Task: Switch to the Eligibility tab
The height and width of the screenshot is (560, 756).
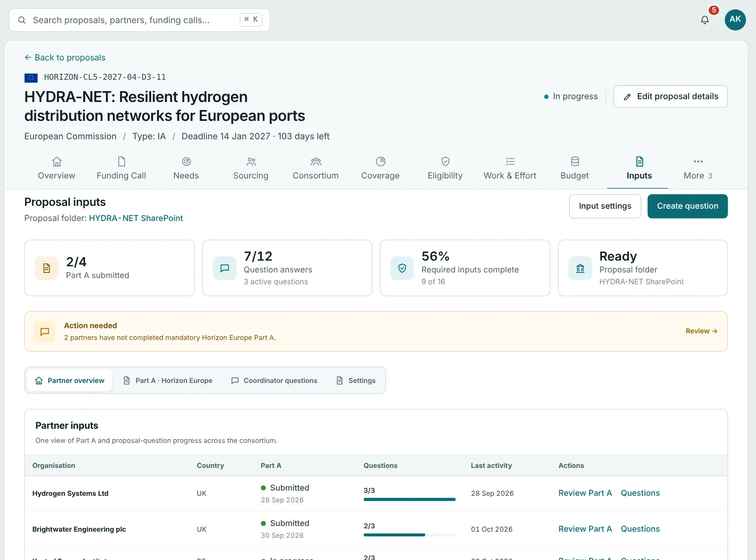Action: click(445, 169)
